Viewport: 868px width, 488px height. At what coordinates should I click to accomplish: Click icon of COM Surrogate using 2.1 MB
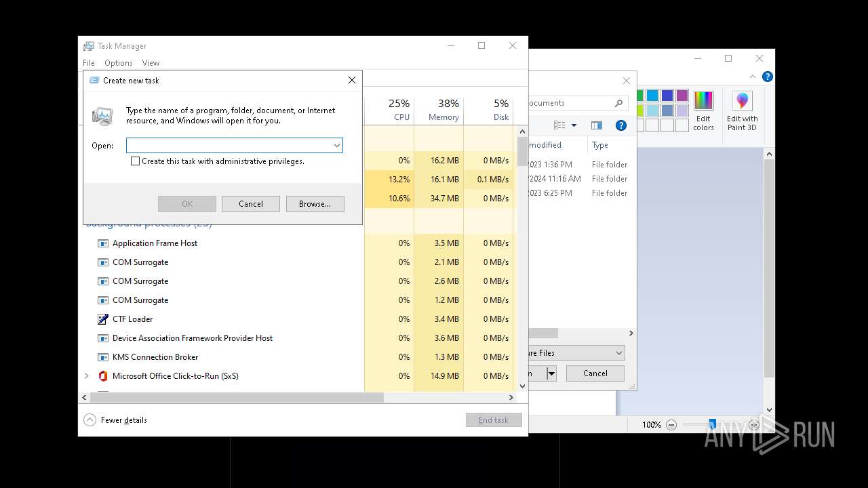(x=103, y=262)
